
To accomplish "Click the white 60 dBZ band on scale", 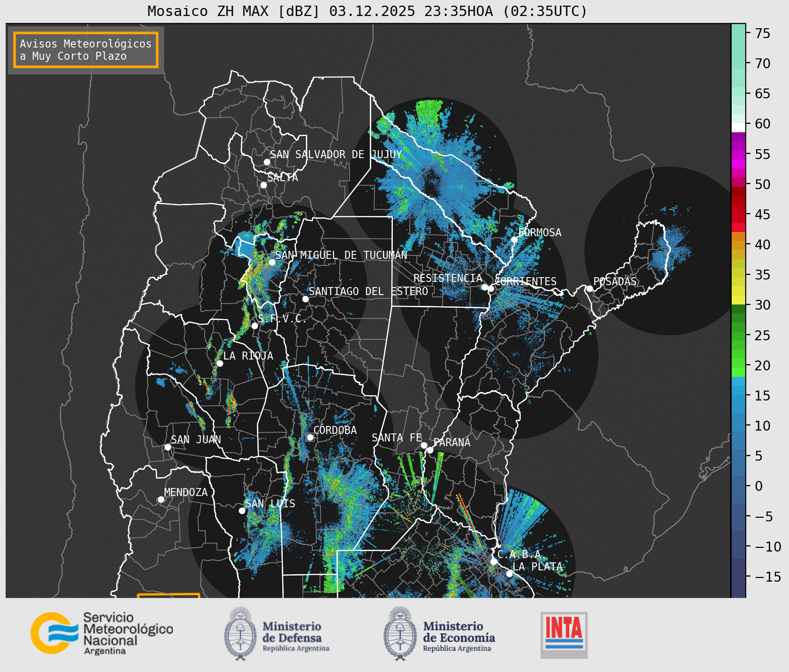I will pos(738,128).
